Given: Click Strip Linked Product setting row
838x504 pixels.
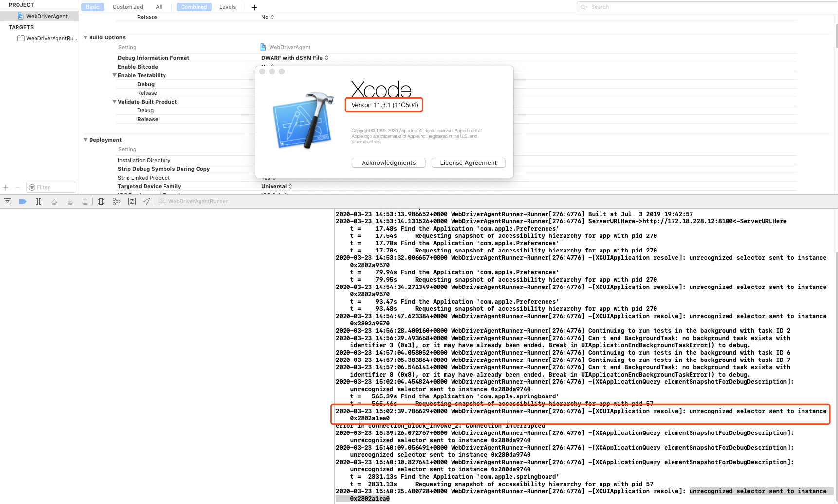Looking at the screenshot, I should (x=144, y=178).
